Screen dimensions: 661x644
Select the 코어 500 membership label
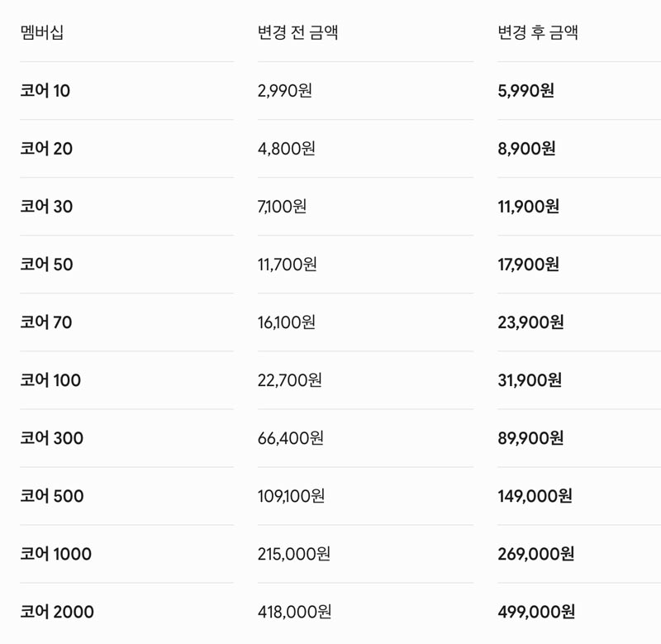pyautogui.click(x=52, y=496)
